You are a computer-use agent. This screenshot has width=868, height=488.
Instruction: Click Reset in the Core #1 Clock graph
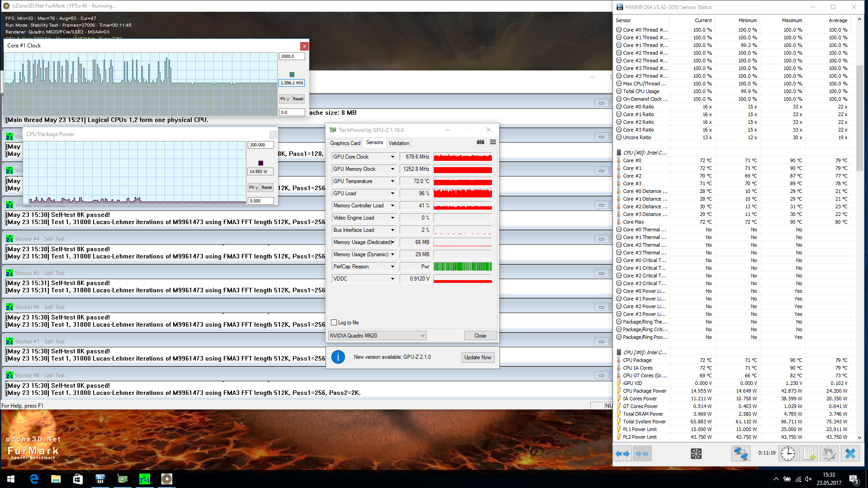tap(298, 99)
